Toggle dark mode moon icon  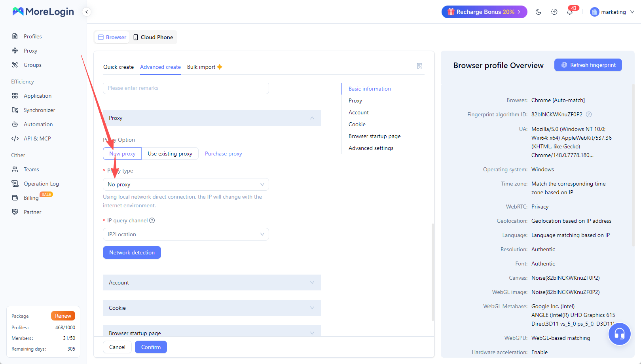[x=539, y=12]
